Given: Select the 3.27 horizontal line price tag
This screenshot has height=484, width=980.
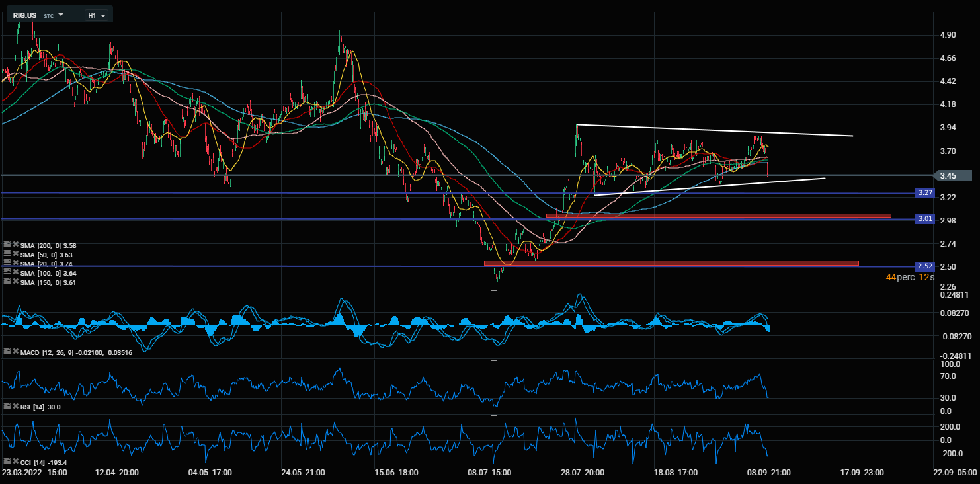Looking at the screenshot, I should (924, 193).
